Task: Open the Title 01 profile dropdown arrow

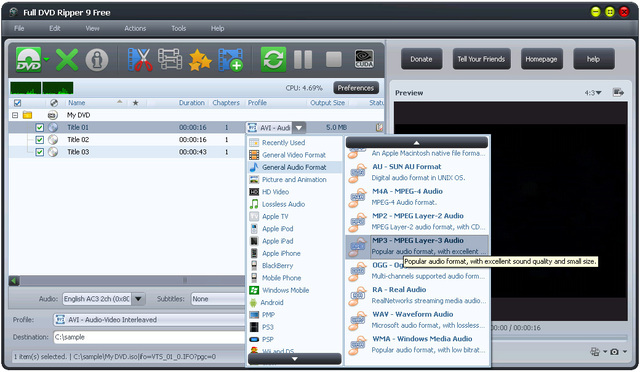Action: coord(299,128)
